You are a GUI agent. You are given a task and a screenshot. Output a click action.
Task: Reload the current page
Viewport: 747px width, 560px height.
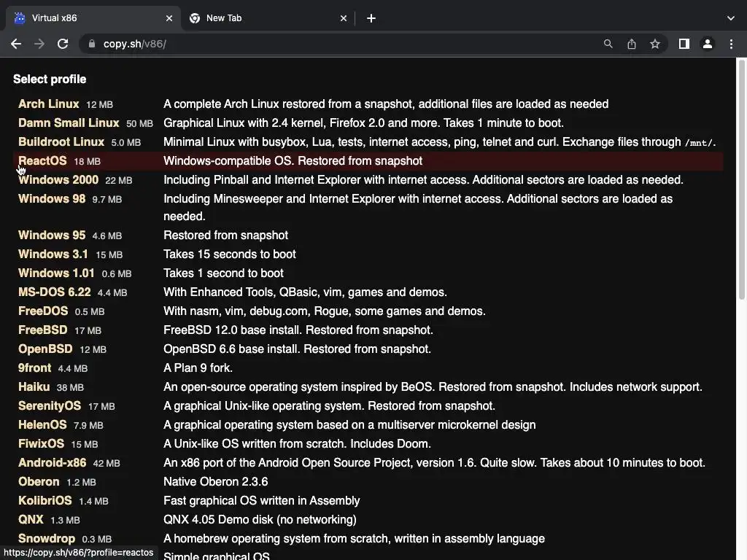pos(63,44)
